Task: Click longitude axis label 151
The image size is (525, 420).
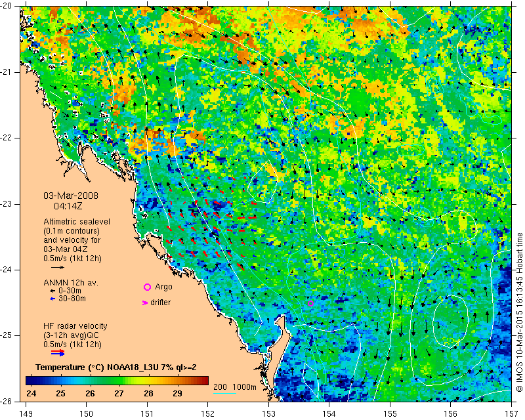Action: tap(147, 414)
